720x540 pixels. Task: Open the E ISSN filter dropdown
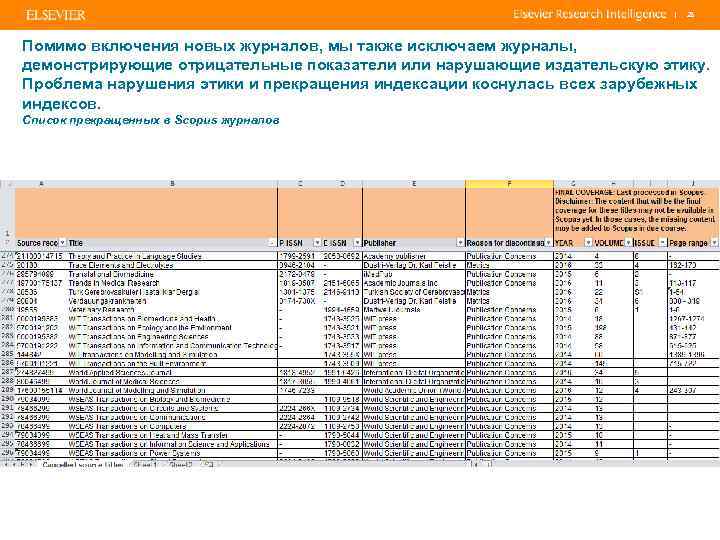tap(357, 242)
